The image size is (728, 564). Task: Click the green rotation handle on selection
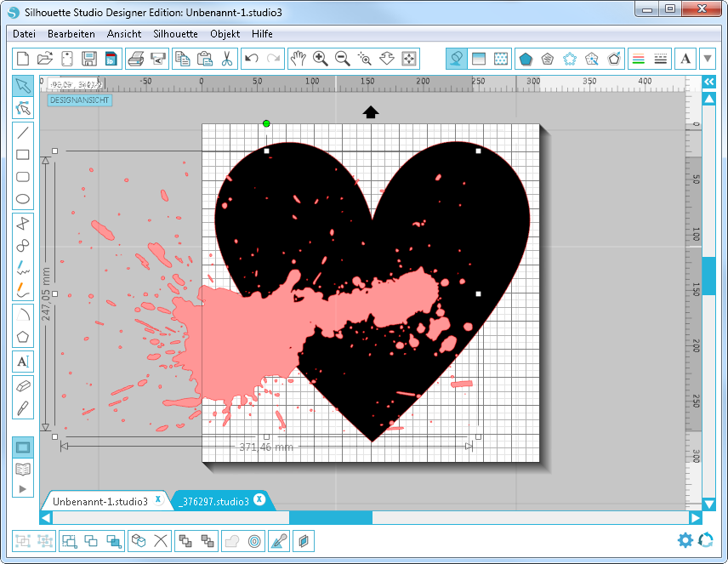click(x=266, y=124)
